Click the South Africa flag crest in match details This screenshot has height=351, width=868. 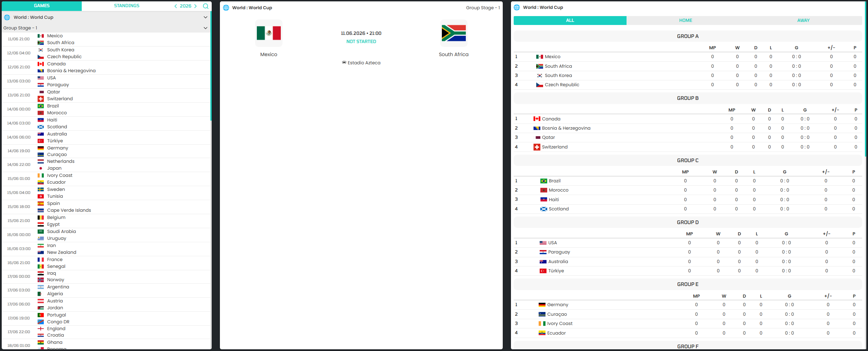point(454,33)
